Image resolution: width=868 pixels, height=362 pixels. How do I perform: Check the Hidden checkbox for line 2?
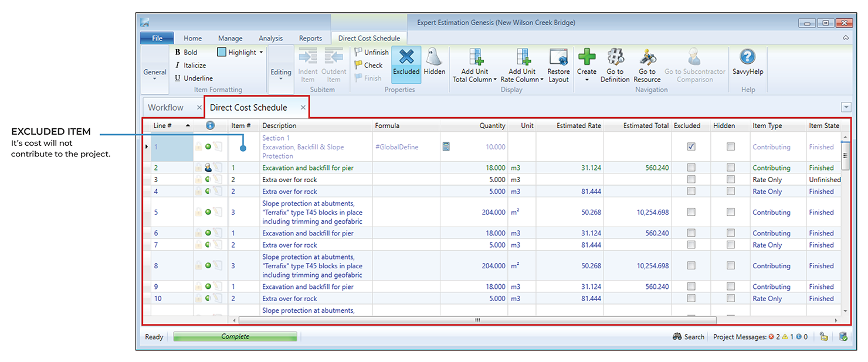pos(730,168)
